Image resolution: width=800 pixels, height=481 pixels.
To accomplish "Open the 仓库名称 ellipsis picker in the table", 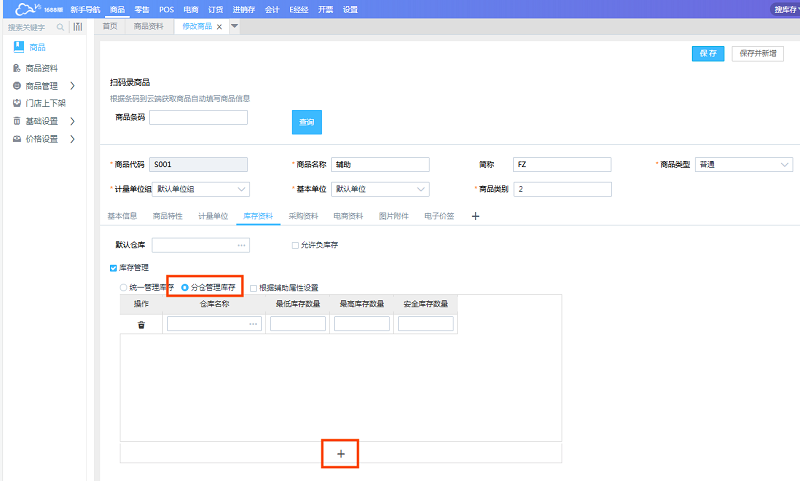I will [253, 324].
